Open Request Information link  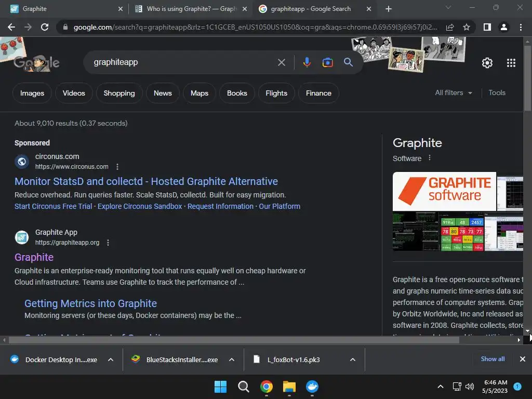click(x=220, y=206)
